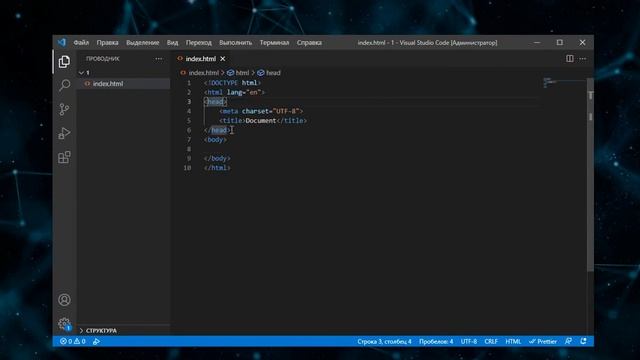Open the Manage gear icon
Image resolution: width=640 pixels, height=360 pixels.
[64, 324]
